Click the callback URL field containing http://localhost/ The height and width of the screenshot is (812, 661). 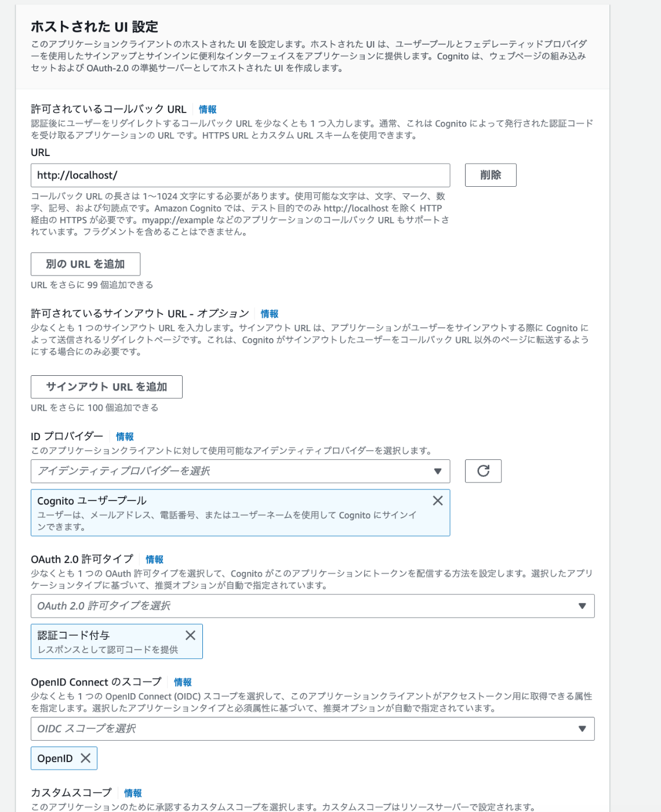tap(240, 175)
